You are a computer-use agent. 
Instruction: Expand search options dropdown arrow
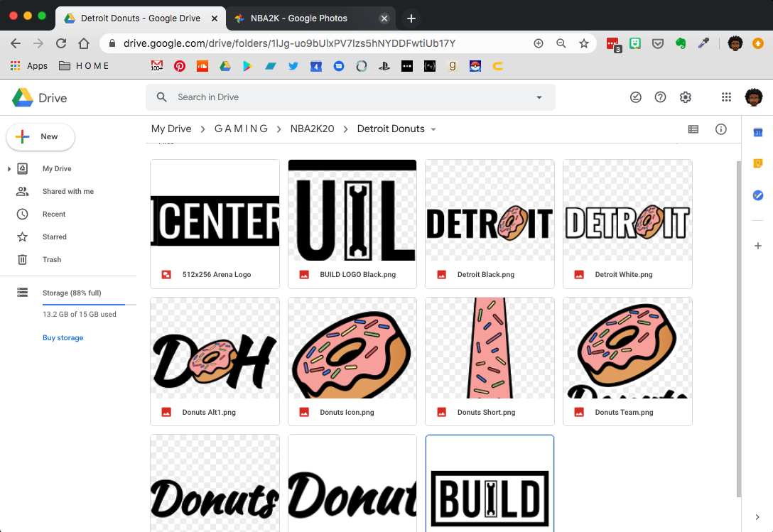pyautogui.click(x=539, y=97)
